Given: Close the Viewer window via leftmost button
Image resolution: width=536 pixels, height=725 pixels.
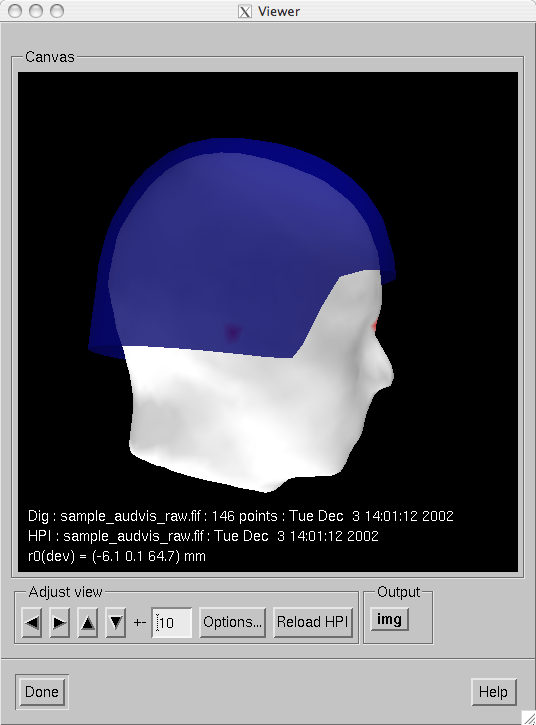Looking at the screenshot, I should 15,11.
